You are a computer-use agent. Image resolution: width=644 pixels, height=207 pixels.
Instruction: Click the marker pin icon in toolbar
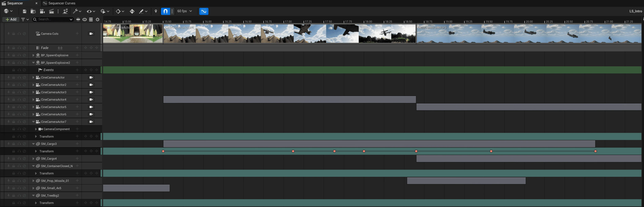(x=156, y=11)
